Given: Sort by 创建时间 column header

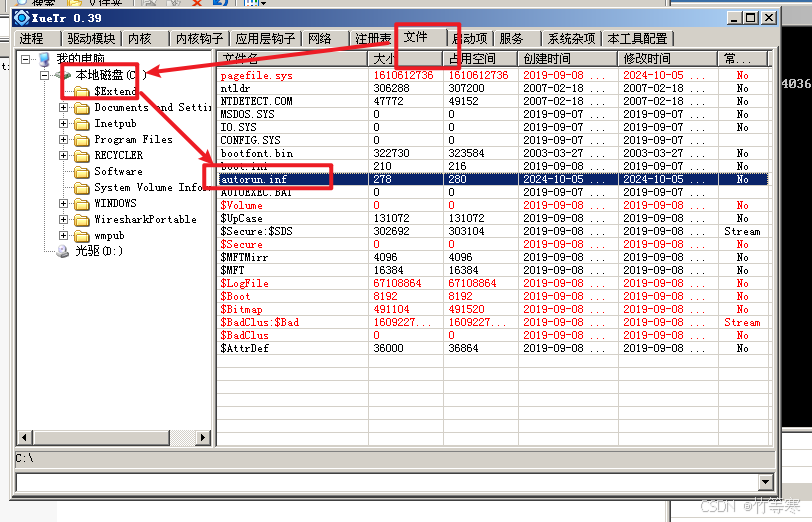Looking at the screenshot, I should pos(556,59).
